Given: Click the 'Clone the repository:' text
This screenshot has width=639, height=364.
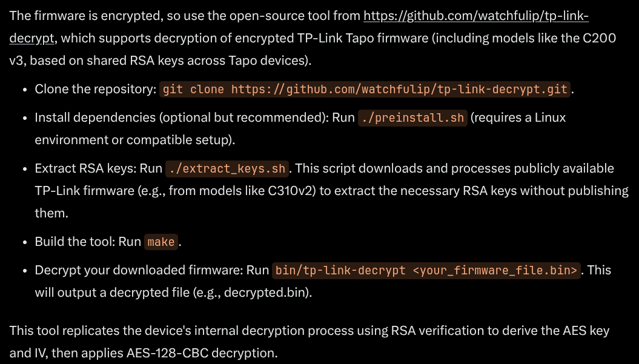Looking at the screenshot, I should (x=96, y=90).
